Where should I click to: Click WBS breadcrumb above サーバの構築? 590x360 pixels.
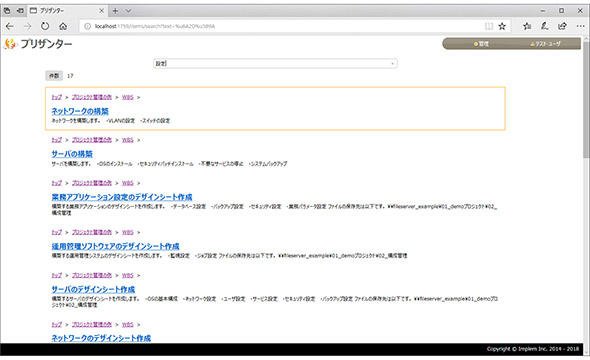click(128, 140)
